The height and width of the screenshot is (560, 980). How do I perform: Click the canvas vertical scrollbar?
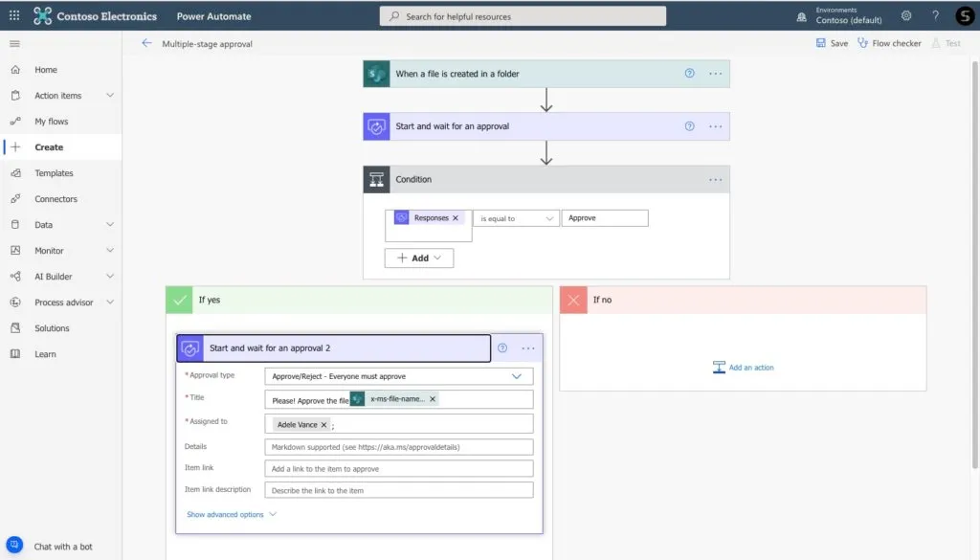[975, 264]
